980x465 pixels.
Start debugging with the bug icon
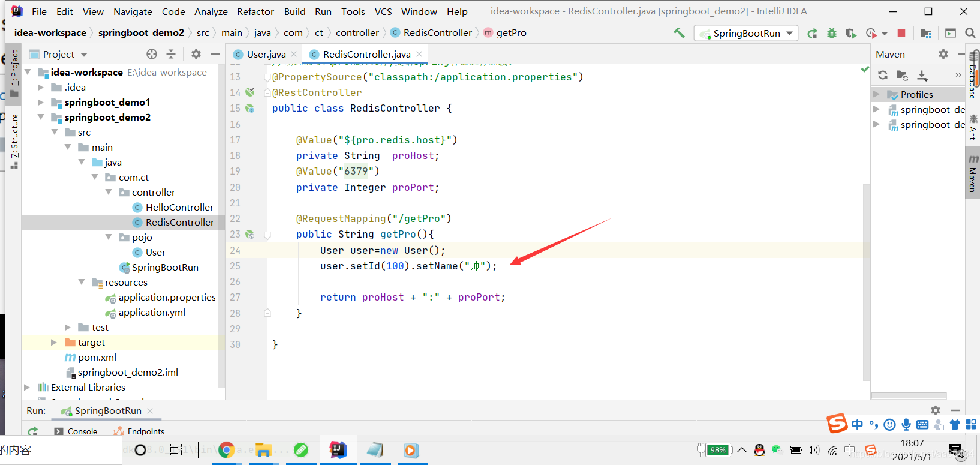click(x=832, y=33)
